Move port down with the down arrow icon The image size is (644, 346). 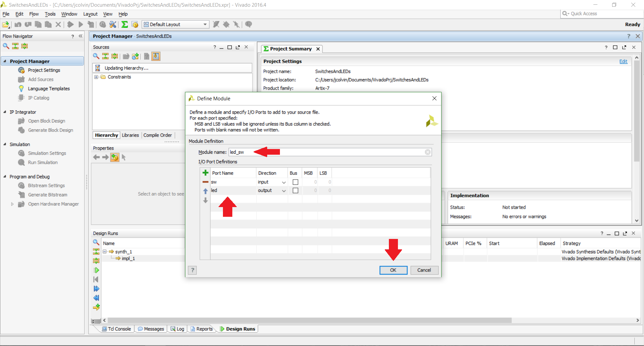[x=206, y=200]
